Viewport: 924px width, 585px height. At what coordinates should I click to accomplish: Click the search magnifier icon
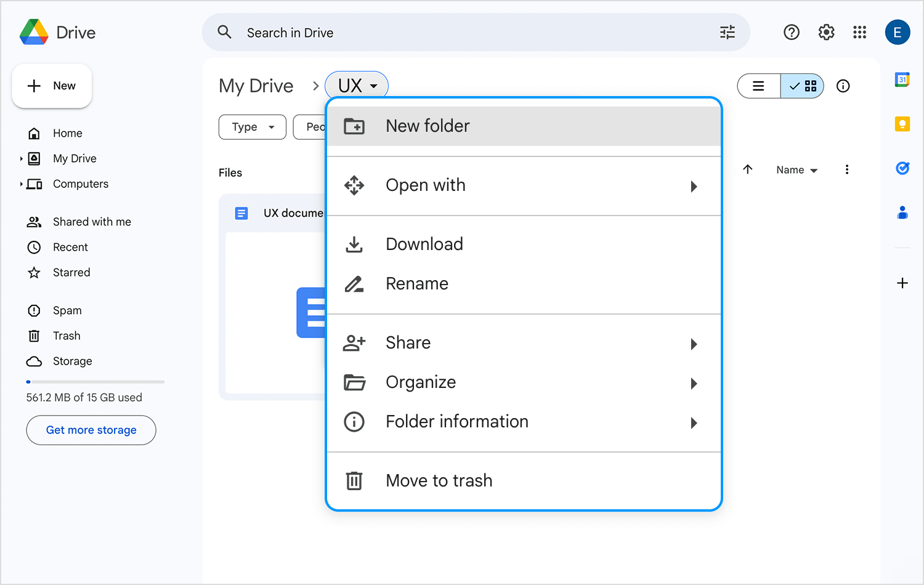pos(225,32)
